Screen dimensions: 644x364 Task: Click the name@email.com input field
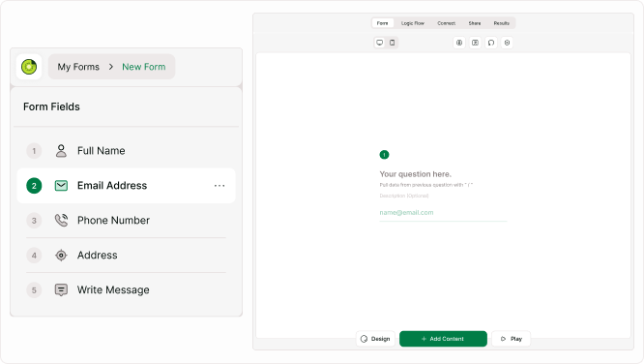tap(443, 213)
